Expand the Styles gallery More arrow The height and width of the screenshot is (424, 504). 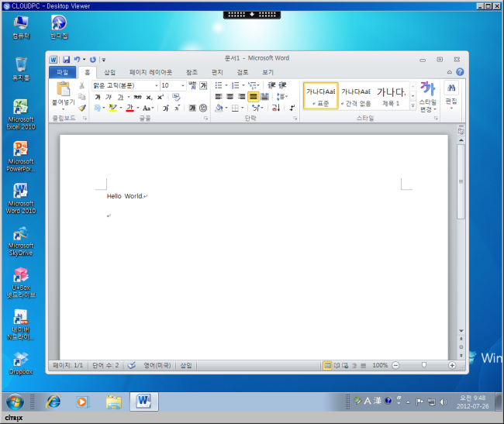(x=413, y=105)
